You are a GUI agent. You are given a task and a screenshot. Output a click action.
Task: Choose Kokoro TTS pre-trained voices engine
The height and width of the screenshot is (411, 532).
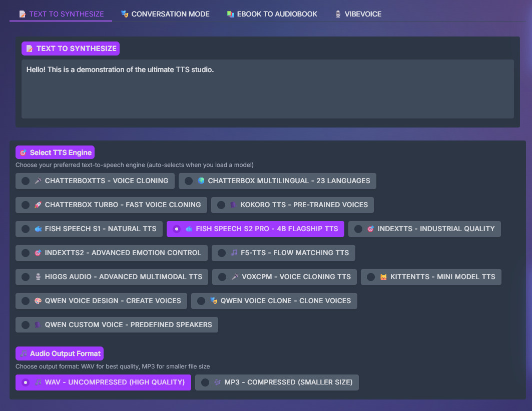221,204
